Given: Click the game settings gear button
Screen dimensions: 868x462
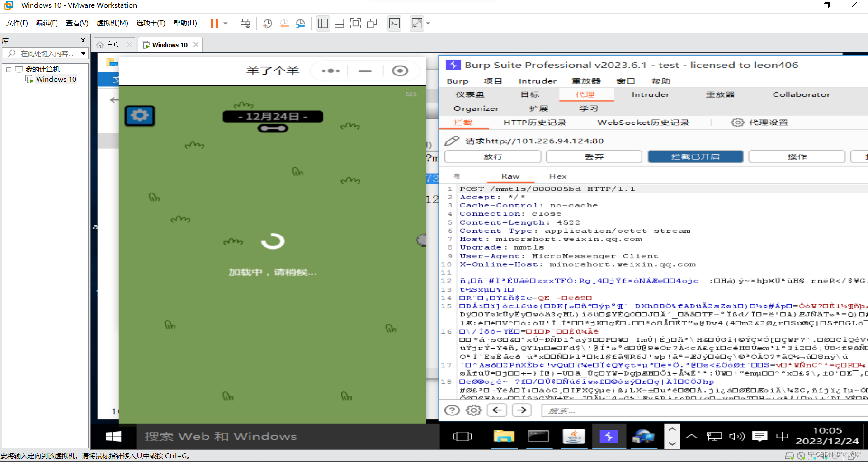Looking at the screenshot, I should click(x=140, y=116).
